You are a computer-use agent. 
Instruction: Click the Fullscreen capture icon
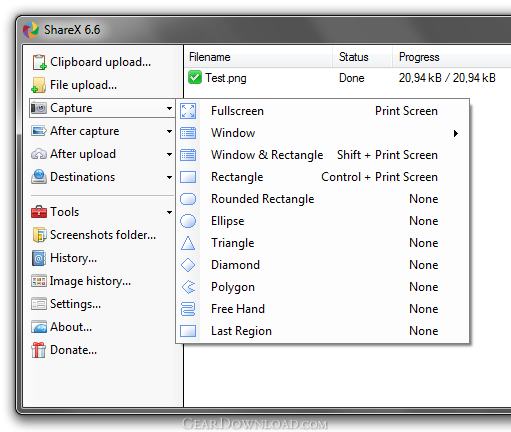(x=188, y=111)
